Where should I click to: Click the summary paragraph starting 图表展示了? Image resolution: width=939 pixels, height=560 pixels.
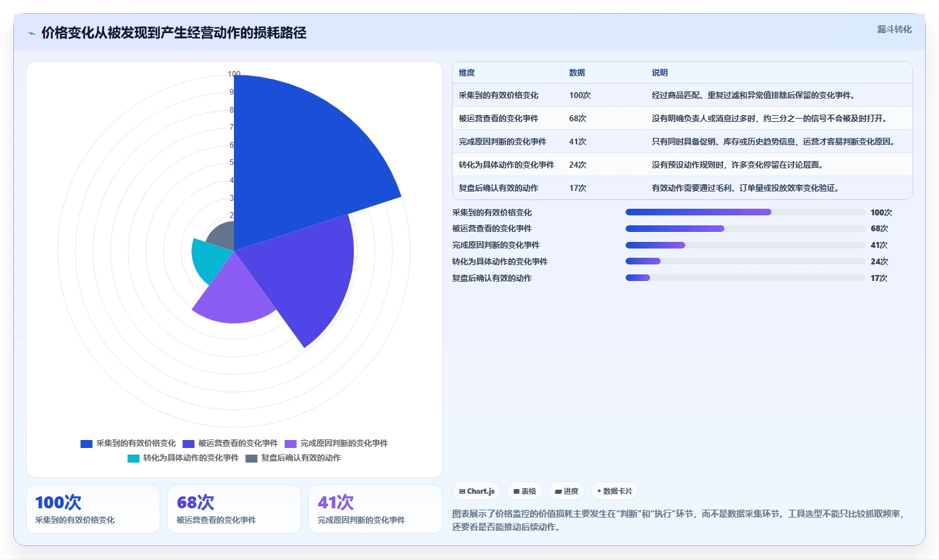click(x=679, y=520)
